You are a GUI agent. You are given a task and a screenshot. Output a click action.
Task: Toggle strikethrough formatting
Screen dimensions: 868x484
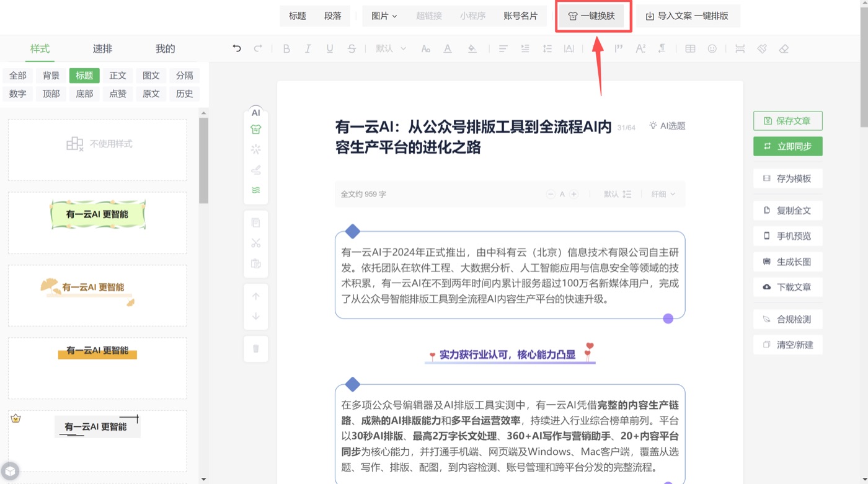point(352,48)
